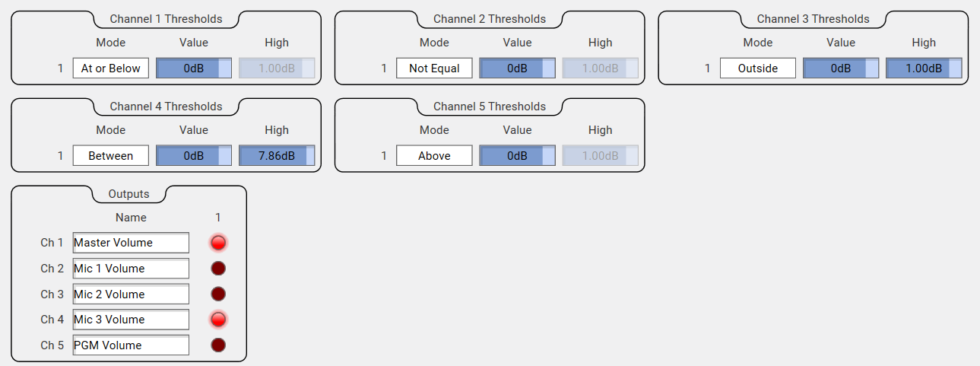
Task: Click the Mic 1 Volume name field
Action: (131, 269)
